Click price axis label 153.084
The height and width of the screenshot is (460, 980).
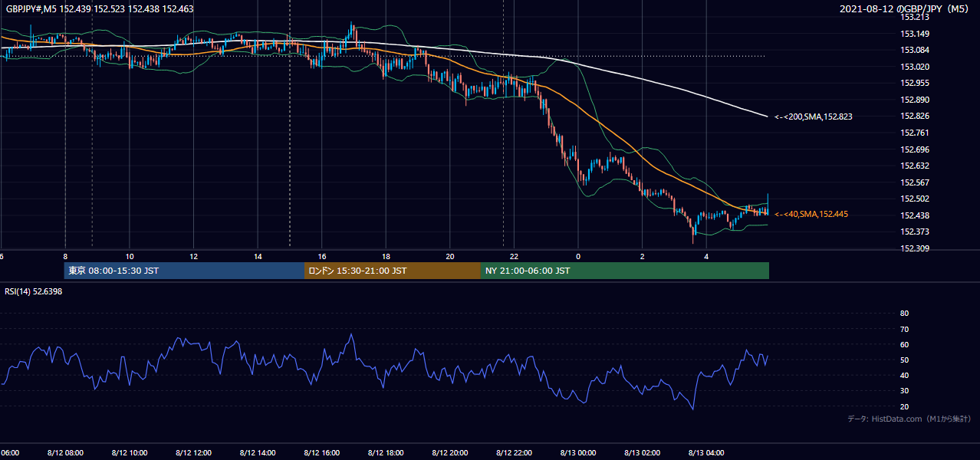915,51
